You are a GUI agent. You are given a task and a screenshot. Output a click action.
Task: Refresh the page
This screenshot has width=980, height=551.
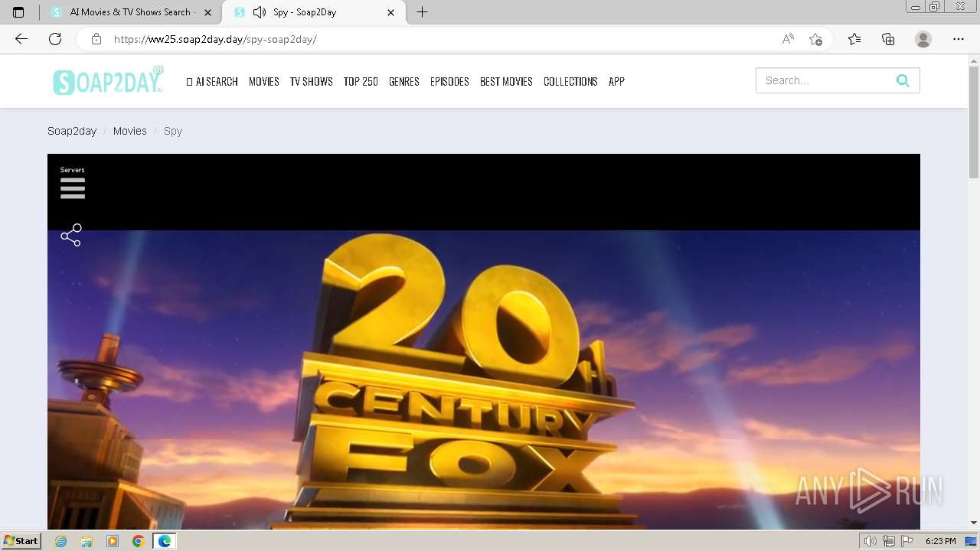tap(55, 39)
